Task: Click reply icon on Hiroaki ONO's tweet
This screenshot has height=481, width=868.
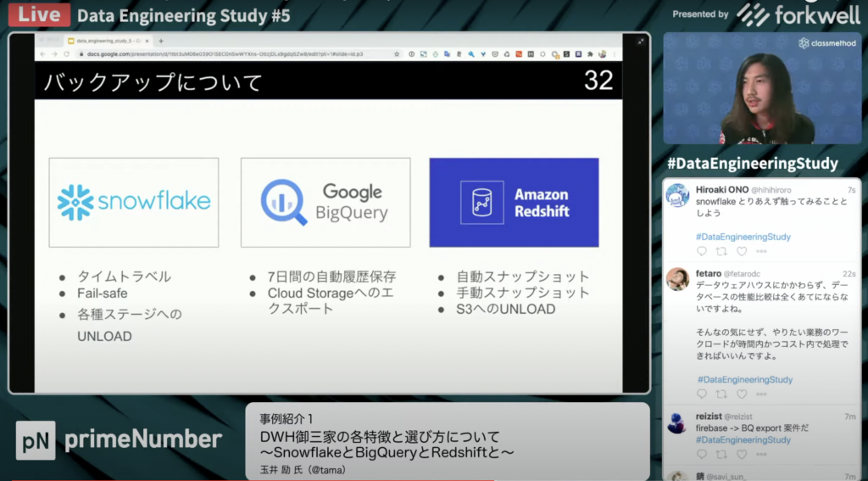Action: pyautogui.click(x=701, y=252)
